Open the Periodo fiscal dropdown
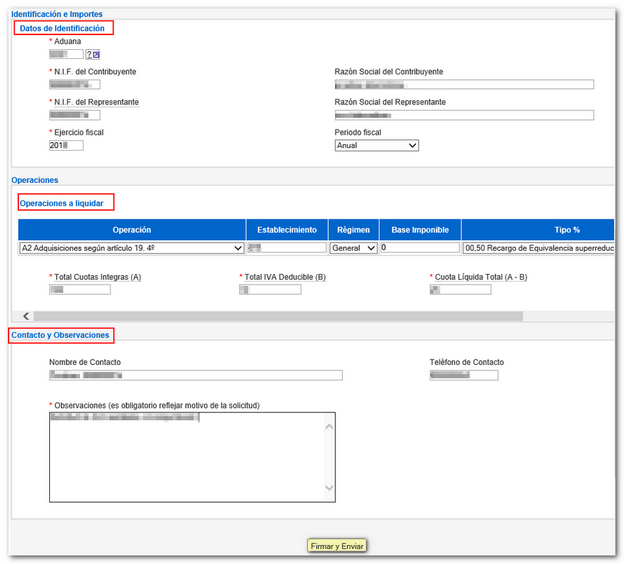The width and height of the screenshot is (624, 564). pos(376,145)
